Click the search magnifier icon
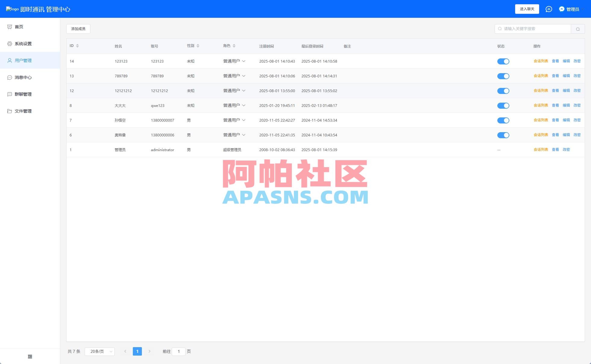This screenshot has height=364, width=591. tap(578, 29)
